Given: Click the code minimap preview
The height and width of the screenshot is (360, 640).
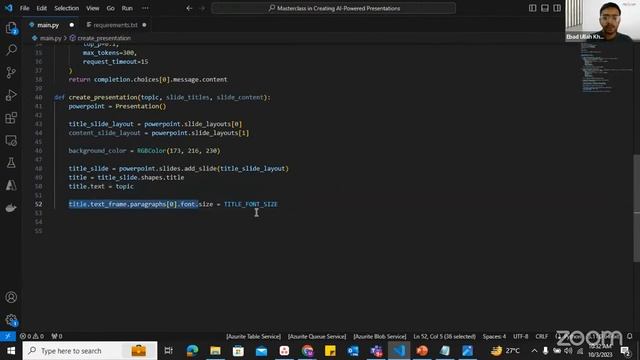Looking at the screenshot, I should (605, 67).
